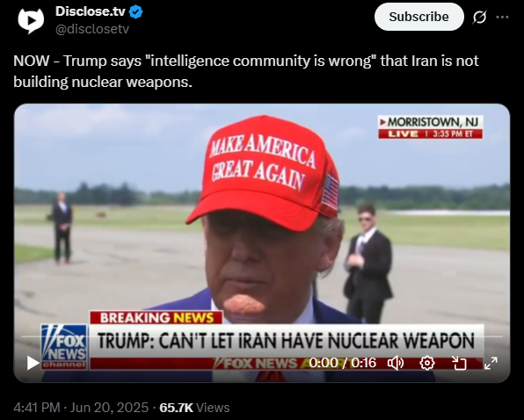Play the video
The image size is (524, 420).
coord(33,363)
